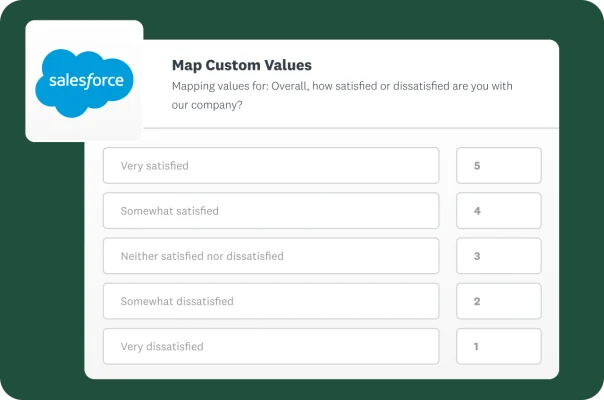Focus the value box containing 2

(499, 301)
